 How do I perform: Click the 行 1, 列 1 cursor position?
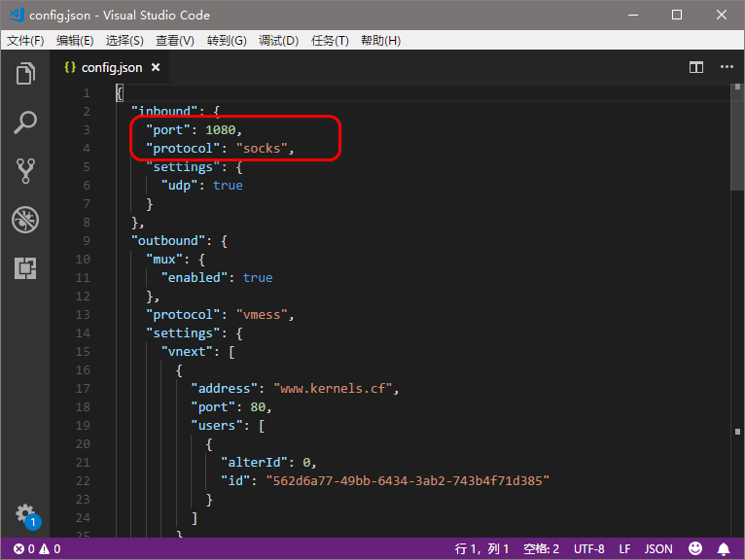pos(481,549)
